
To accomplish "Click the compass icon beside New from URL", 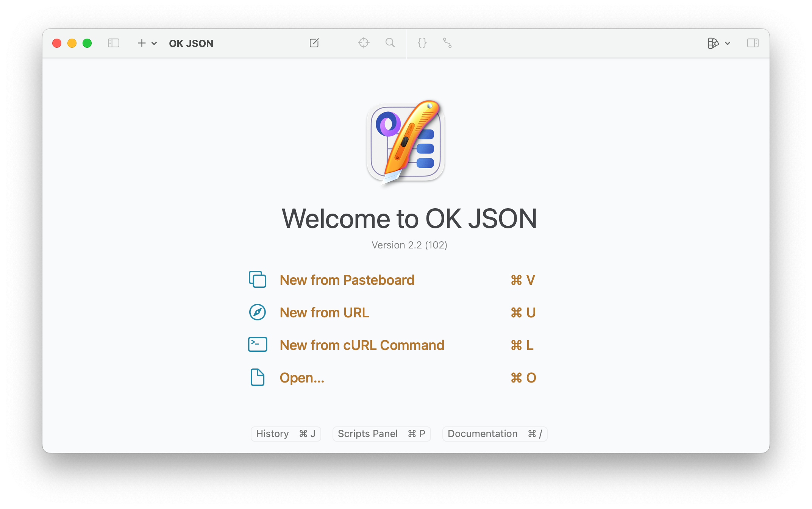I will coord(257,312).
